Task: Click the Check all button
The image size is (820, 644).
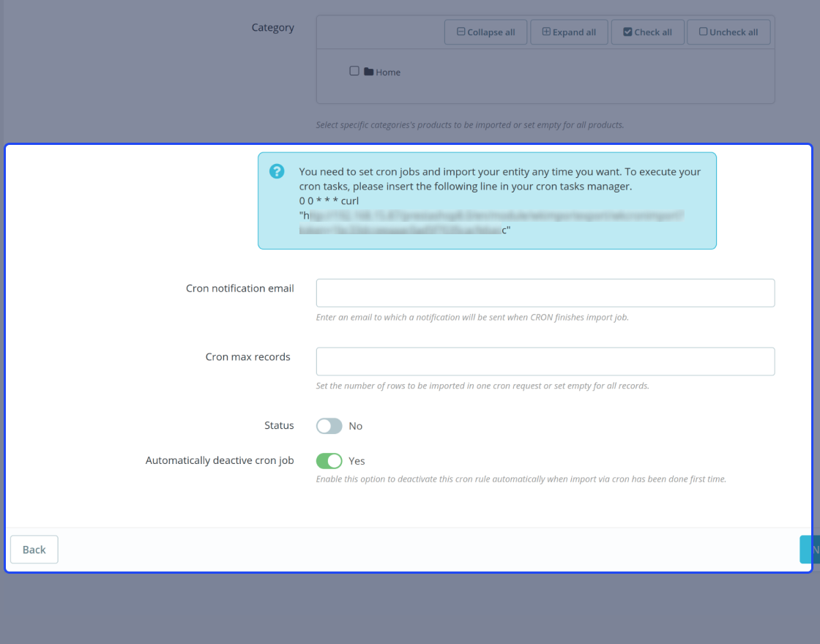Action: coord(647,32)
